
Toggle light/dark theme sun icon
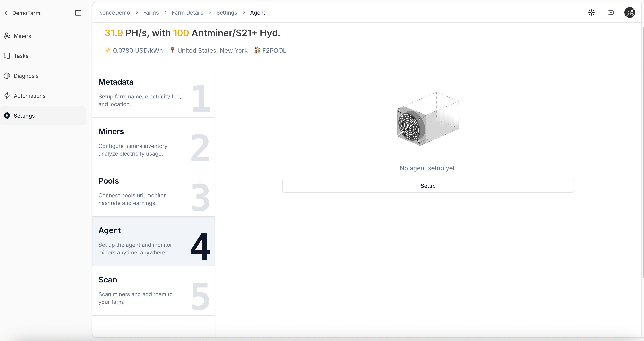(x=591, y=12)
